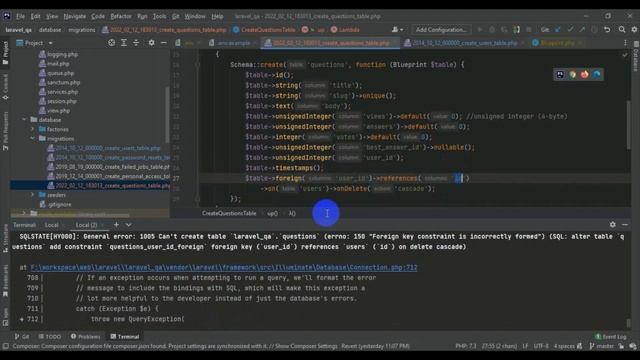Expand the seeders folder
The height and width of the screenshot is (360, 640).
tap(33, 195)
